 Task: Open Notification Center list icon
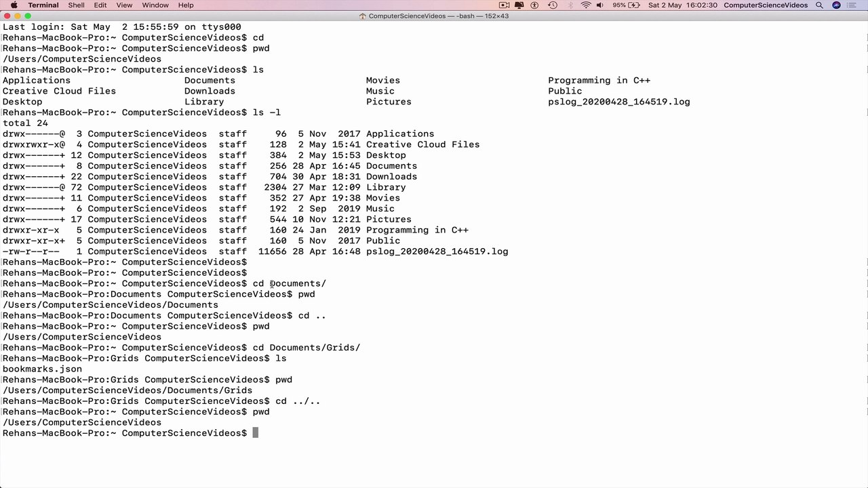pos(852,5)
